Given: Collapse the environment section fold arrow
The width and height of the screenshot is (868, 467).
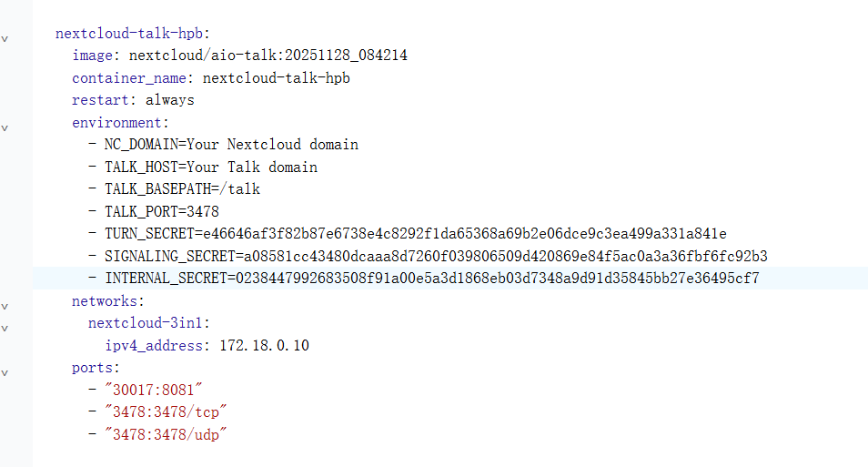Looking at the screenshot, I should coord(5,128).
